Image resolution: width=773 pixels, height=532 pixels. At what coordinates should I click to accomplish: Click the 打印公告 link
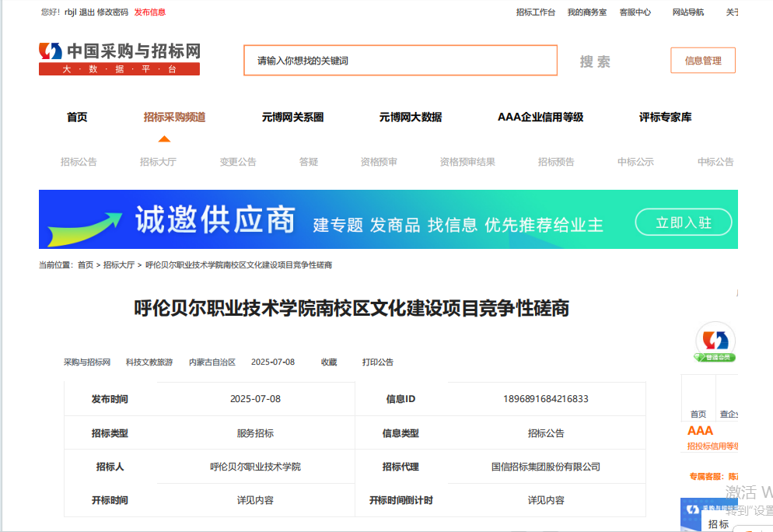(378, 362)
